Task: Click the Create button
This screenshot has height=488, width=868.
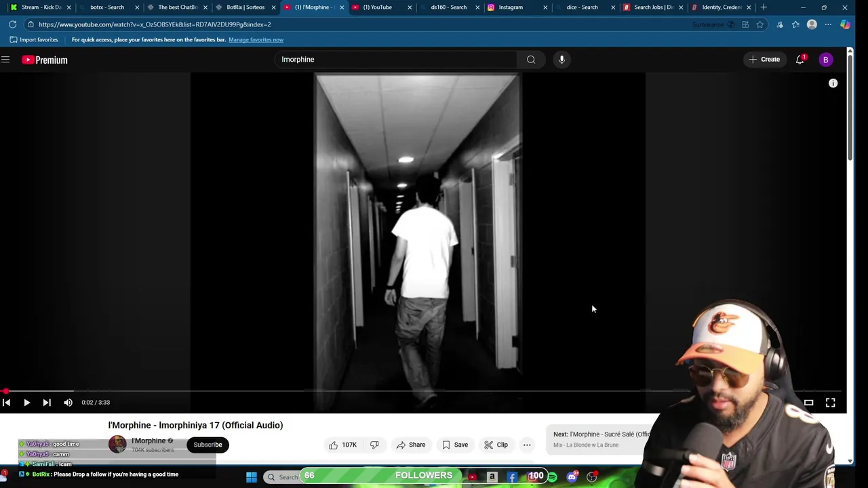Action: [764, 60]
